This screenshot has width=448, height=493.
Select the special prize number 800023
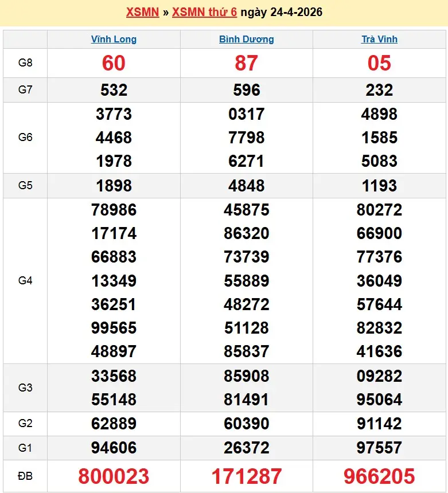114,476
